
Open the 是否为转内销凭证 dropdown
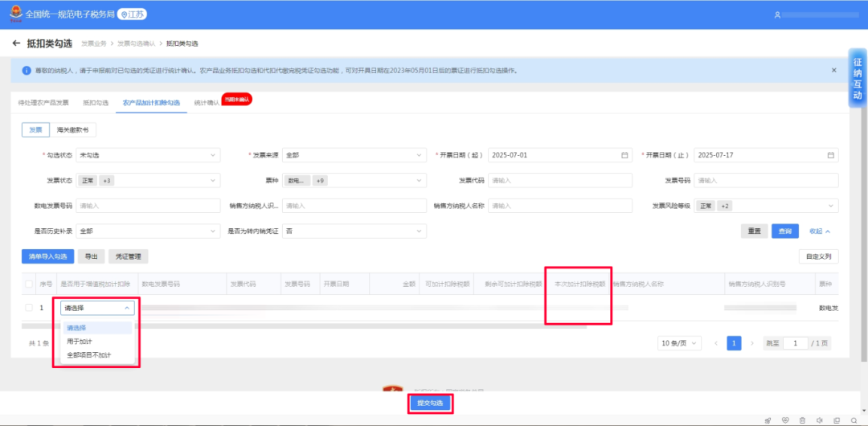tap(354, 231)
